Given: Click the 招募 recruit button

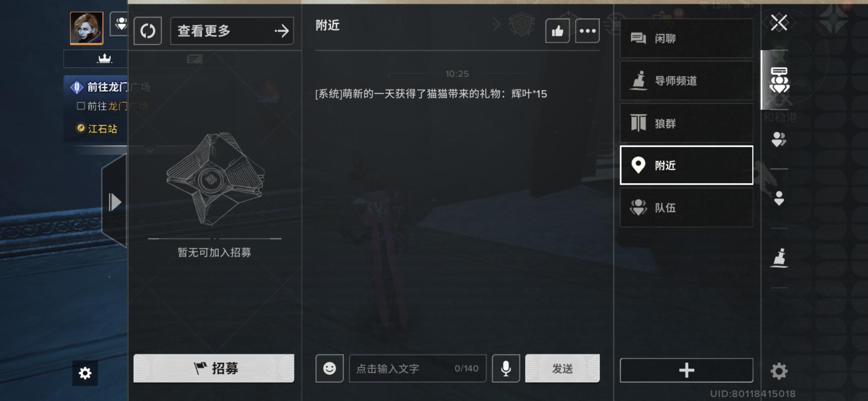Looking at the screenshot, I should pyautogui.click(x=214, y=368).
